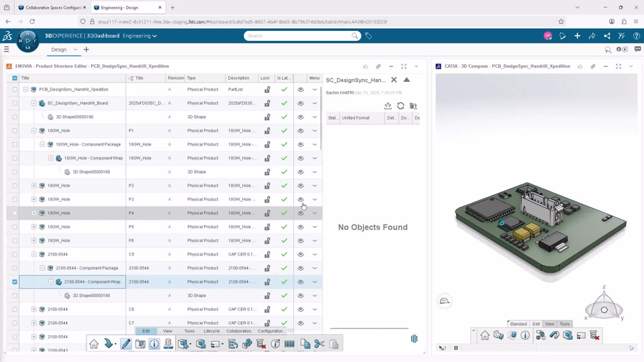Uncheck the 2100-0544 - Component Wrap checkbox

click(x=15, y=282)
